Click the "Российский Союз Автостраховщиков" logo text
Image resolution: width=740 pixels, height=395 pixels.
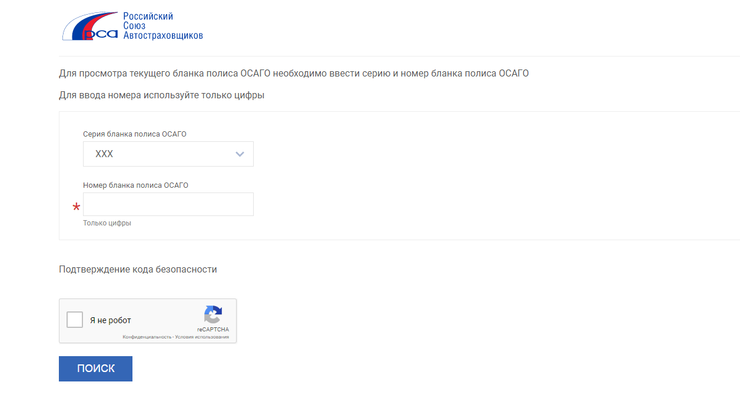163,26
